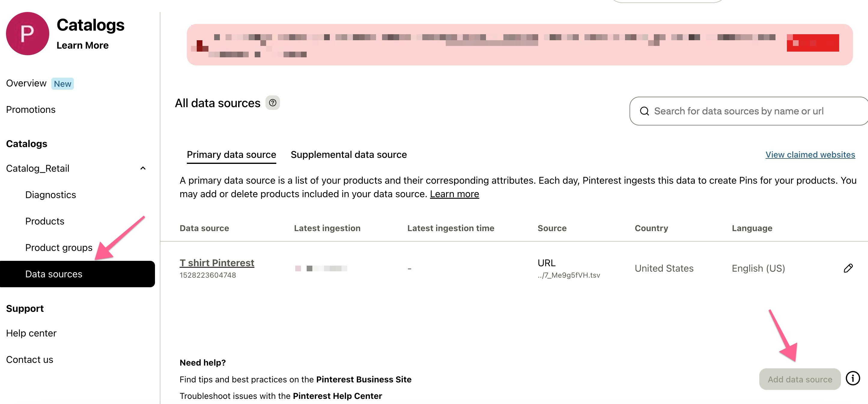The image size is (868, 404).
Task: Open the Overview page marked New
Action: pos(26,83)
